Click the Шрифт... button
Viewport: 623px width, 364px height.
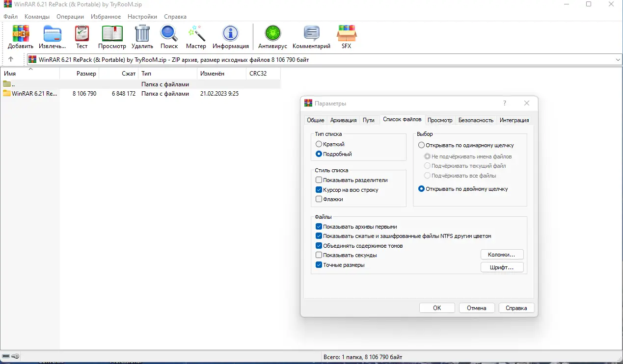click(501, 268)
